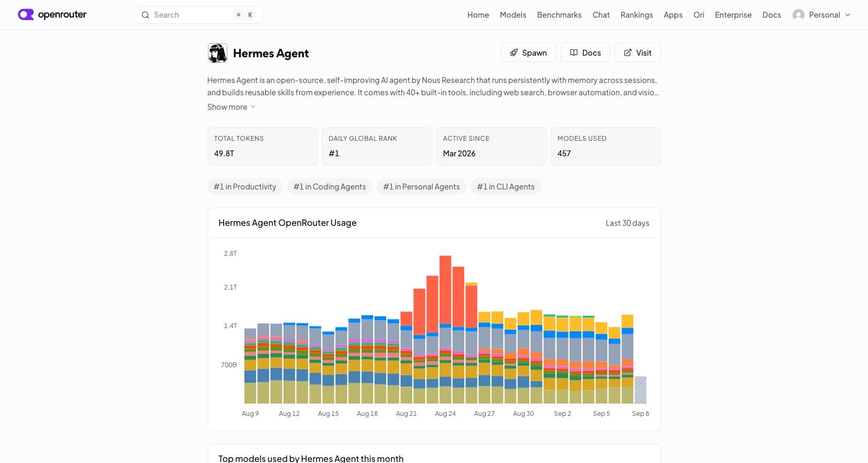
Task: Click the Active Since Mar 2026 card
Action: tap(491, 146)
